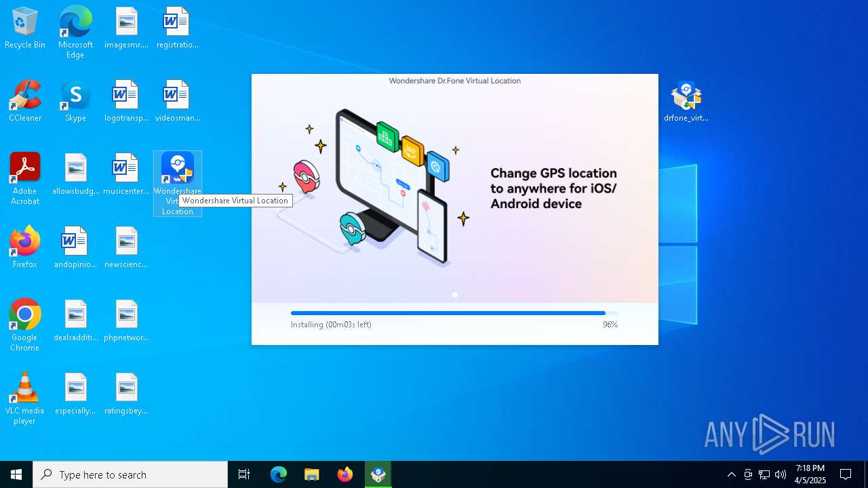Click the 96% progress percentage text

(x=610, y=325)
